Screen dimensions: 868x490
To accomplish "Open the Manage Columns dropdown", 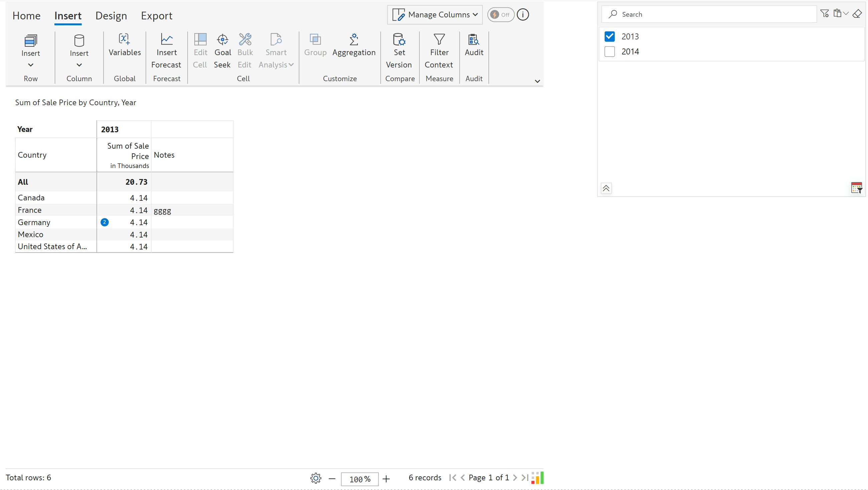I will (435, 15).
